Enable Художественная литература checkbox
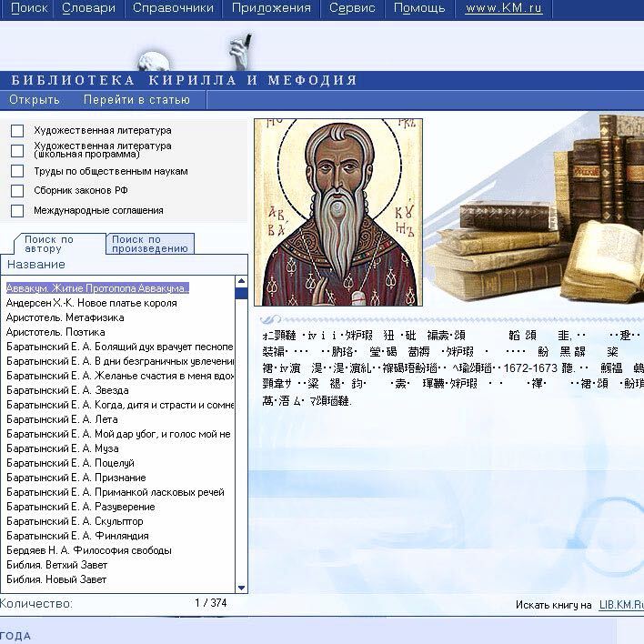The width and height of the screenshot is (644, 644). (17, 131)
